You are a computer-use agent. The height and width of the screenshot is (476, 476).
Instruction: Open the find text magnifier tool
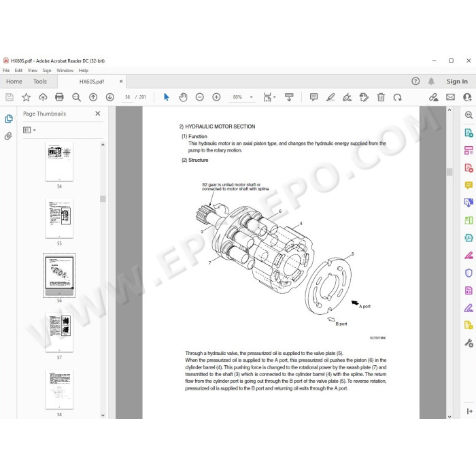pyautogui.click(x=76, y=97)
